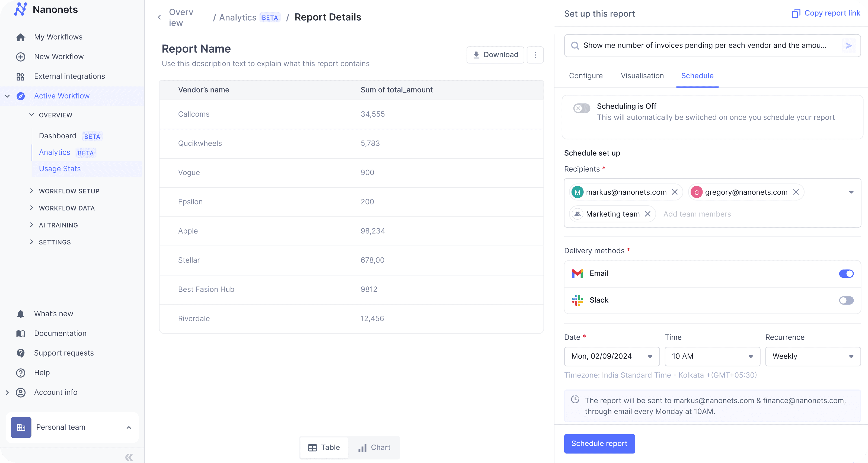Collapse the sidebar with double-chevron icon
This screenshot has width=868, height=463.
tap(129, 457)
